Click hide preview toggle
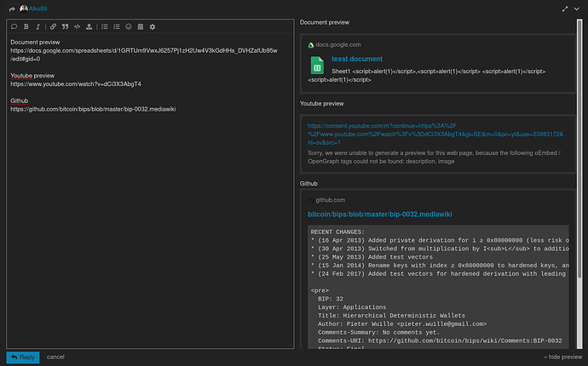This screenshot has width=588, height=366. [563, 357]
